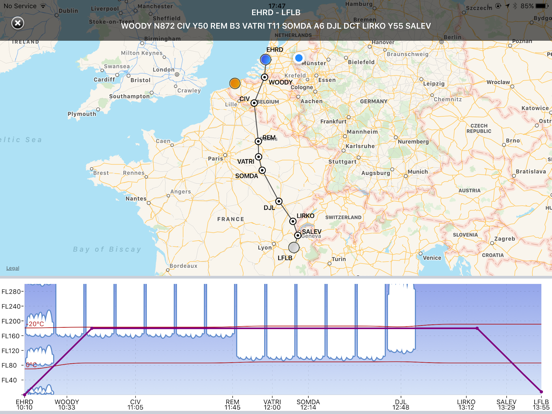Click the FL160 altitude axis label
Screen dimensions: 552x414
11,336
